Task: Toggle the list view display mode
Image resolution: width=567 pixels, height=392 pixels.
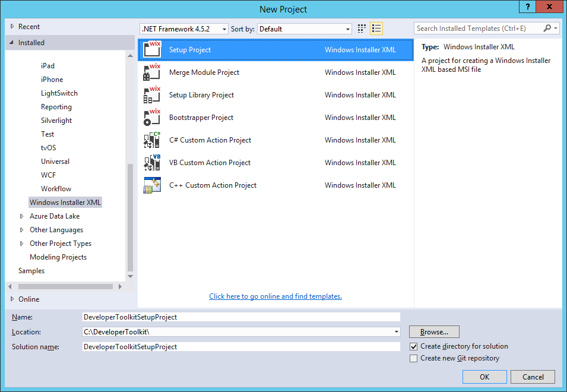Action: (x=376, y=29)
